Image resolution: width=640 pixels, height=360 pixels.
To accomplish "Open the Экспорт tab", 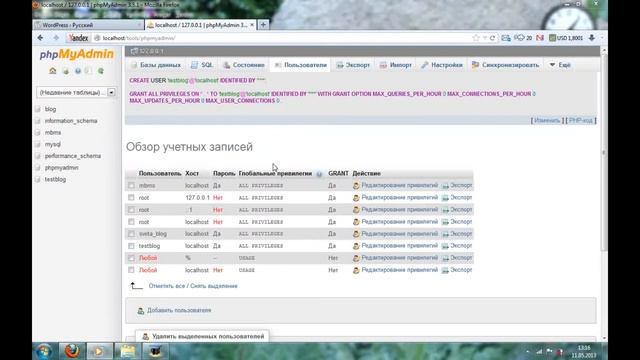I will click(353, 65).
